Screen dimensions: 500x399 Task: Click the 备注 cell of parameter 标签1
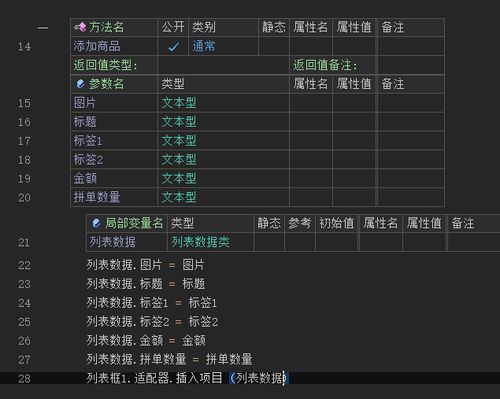pos(411,141)
